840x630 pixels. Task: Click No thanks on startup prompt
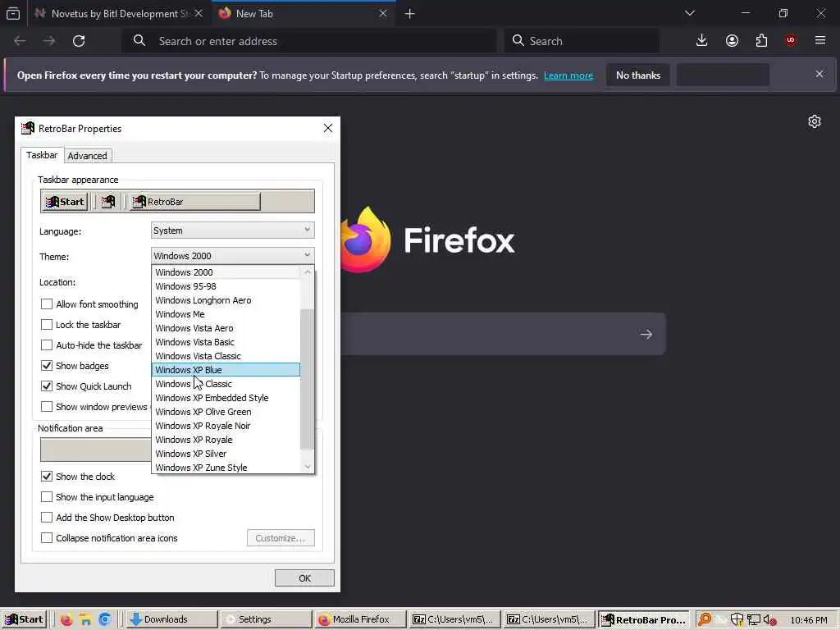click(x=638, y=75)
